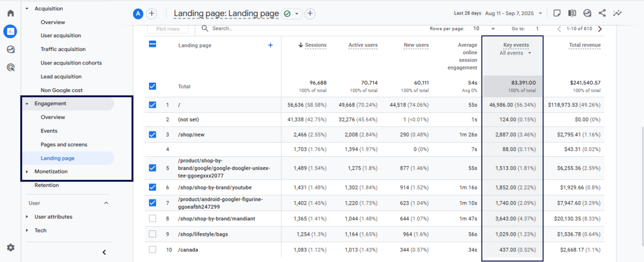Check the /shop/shop-by-brand/mandiant checkbox
Viewport: 644px width, 262px height.
point(152,219)
